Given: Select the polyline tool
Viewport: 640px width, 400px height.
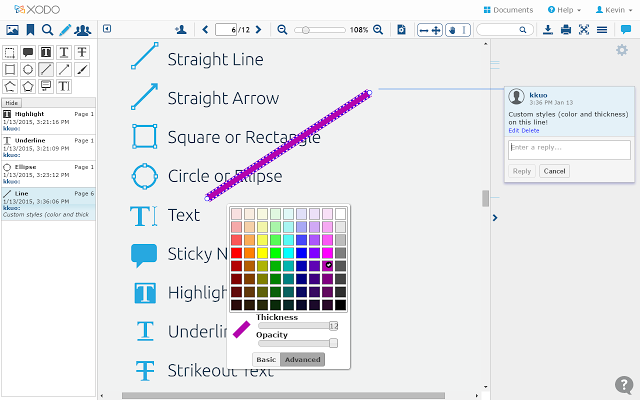Looking at the screenshot, I should (10, 87).
